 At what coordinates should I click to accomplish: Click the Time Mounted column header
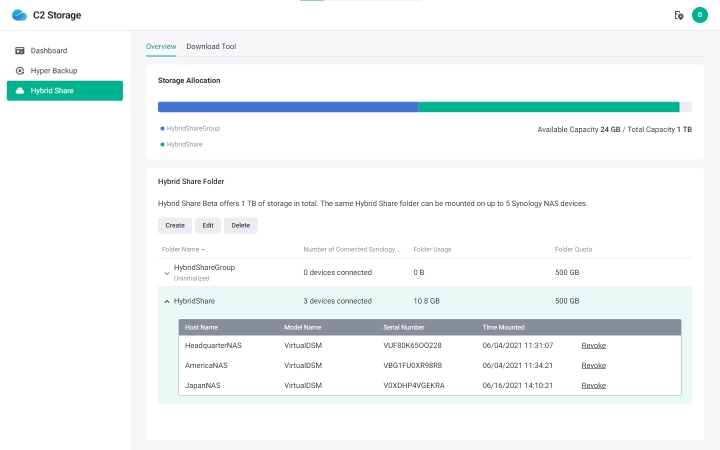(503, 327)
